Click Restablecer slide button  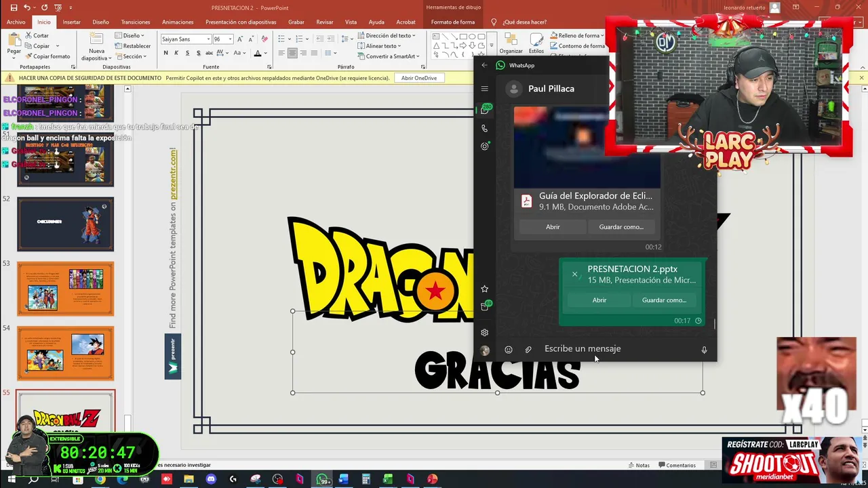132,46
